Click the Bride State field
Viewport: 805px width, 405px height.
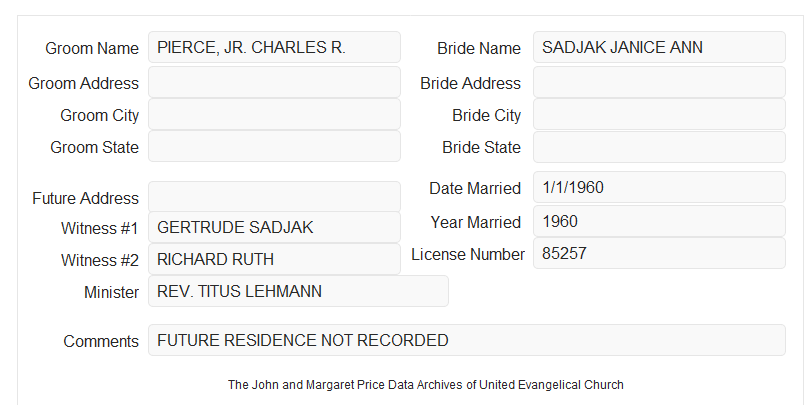[659, 147]
